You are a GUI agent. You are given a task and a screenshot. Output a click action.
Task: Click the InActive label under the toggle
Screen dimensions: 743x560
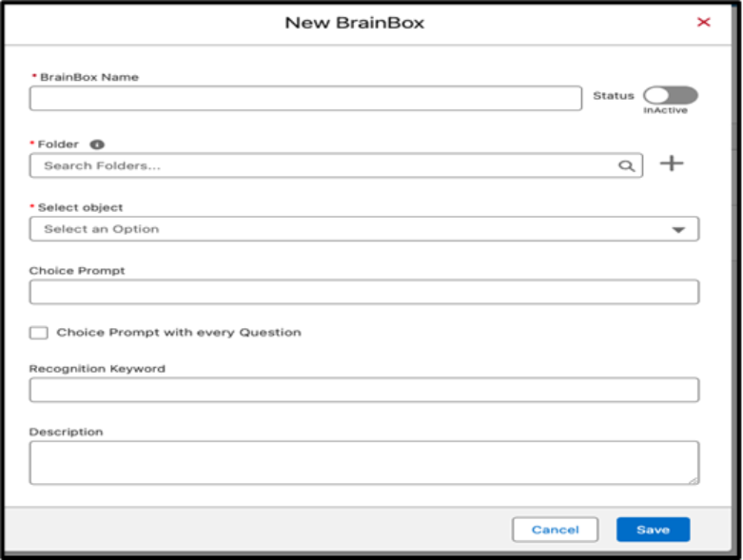pos(665,110)
